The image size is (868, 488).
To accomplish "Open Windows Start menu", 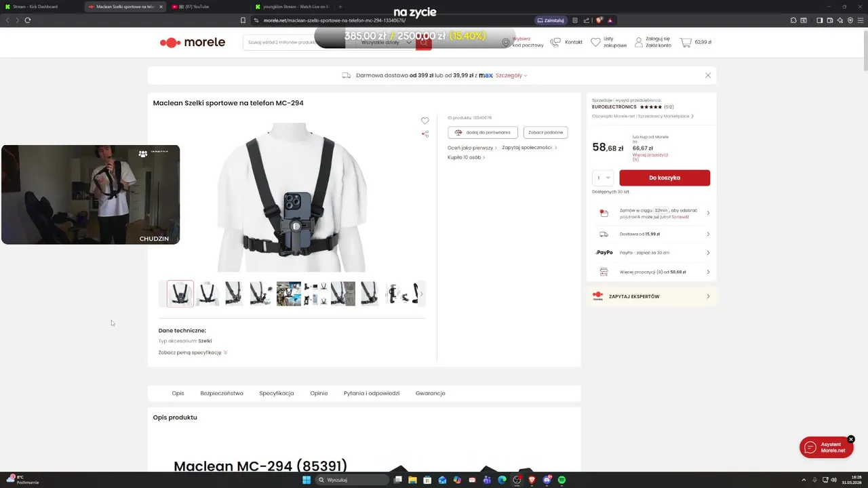I will coord(307,480).
